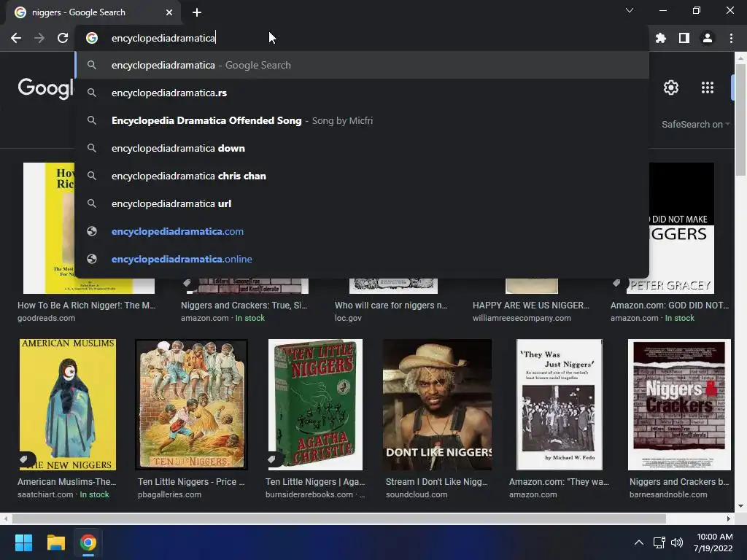Select 'Encyclopedia Dramatica Offended Song' suggestion

pyautogui.click(x=362, y=120)
